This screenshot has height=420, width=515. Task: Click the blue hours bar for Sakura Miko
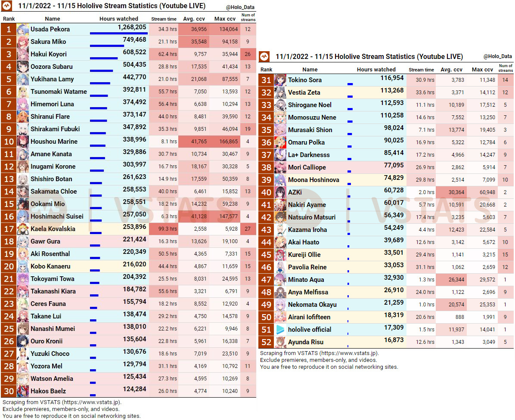(107, 46)
